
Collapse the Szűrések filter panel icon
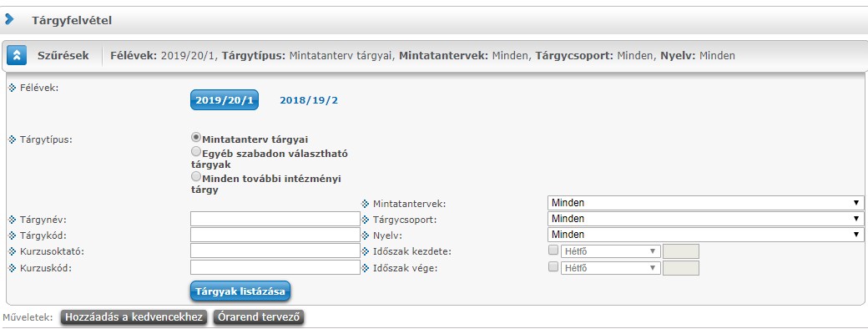pyautogui.click(x=17, y=55)
